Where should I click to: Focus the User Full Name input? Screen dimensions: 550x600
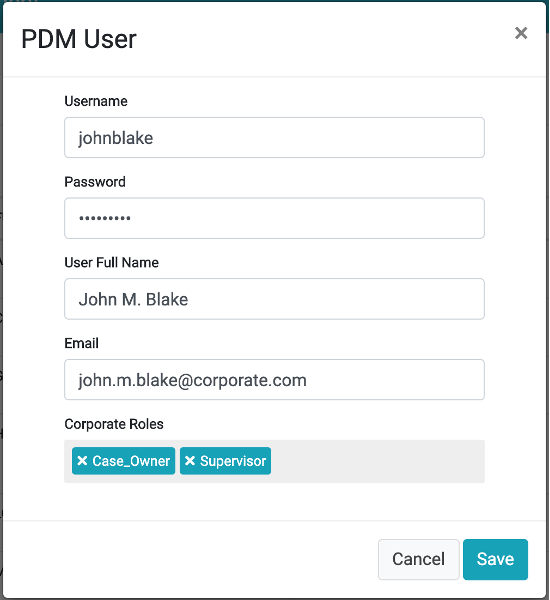[x=274, y=299]
